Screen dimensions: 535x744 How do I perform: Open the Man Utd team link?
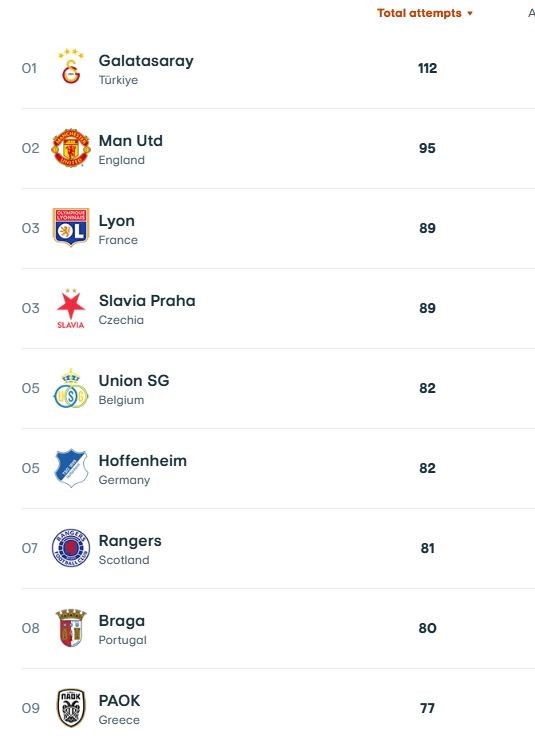pyautogui.click(x=130, y=140)
